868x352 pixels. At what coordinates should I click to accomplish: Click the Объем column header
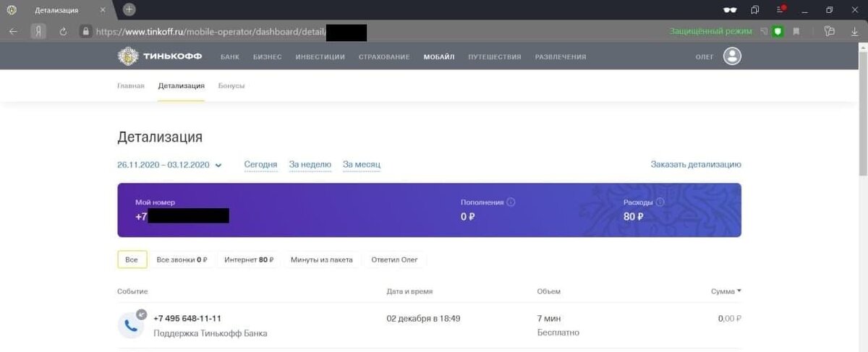548,291
